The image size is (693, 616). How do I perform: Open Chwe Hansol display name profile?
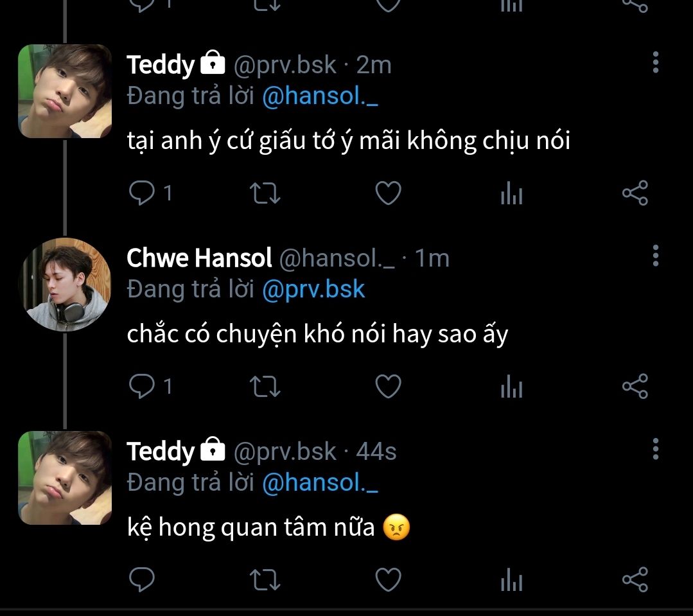[199, 258]
